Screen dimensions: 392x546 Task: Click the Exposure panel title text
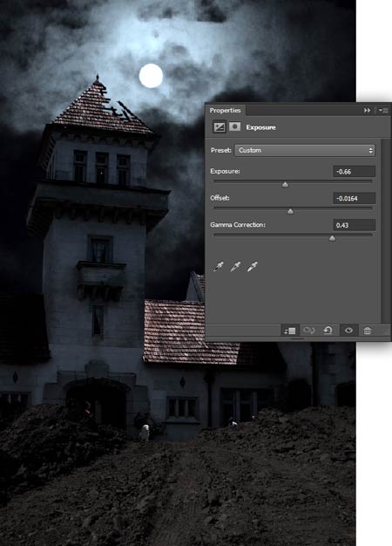260,127
